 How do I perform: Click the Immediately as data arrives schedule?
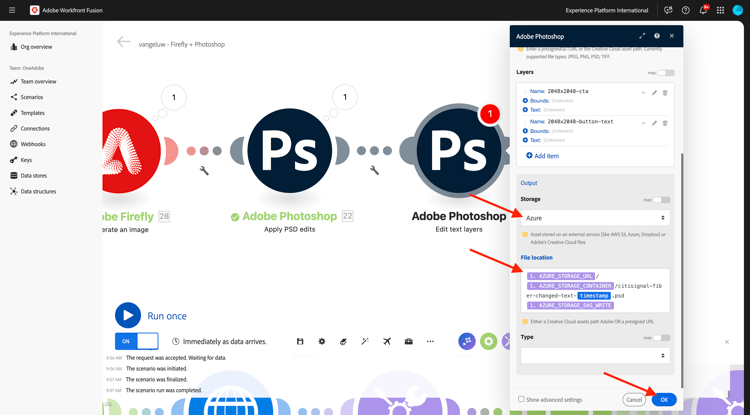(220, 341)
